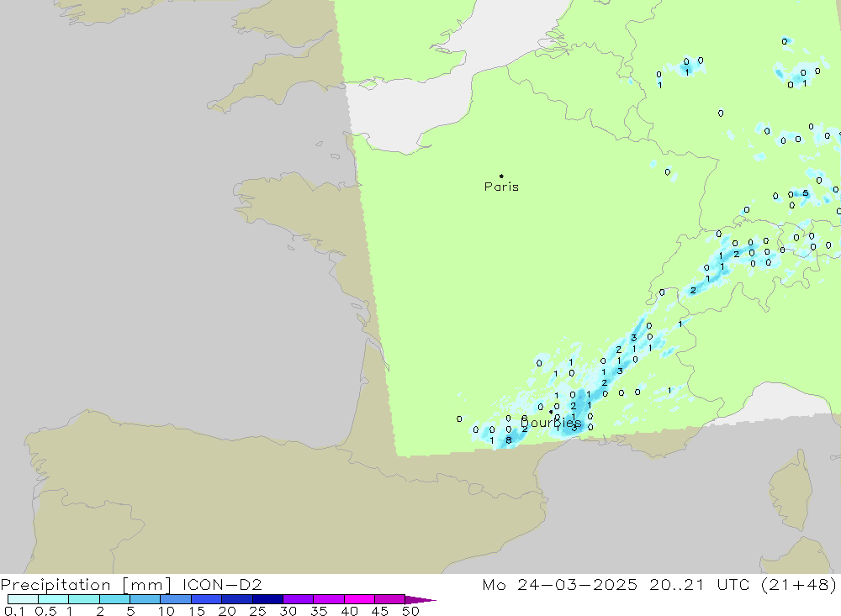Click the precipitation value 5 on the map

tap(805, 193)
